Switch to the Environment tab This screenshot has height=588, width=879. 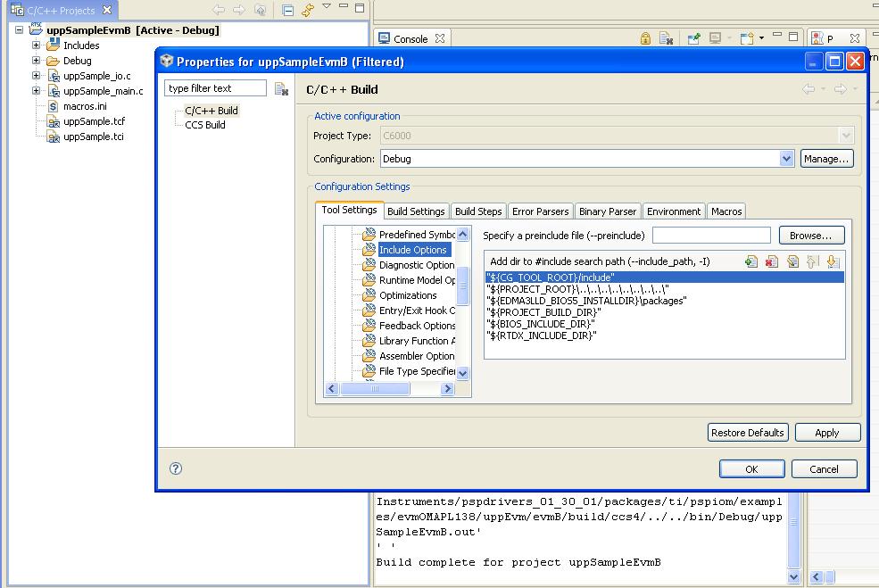(674, 211)
